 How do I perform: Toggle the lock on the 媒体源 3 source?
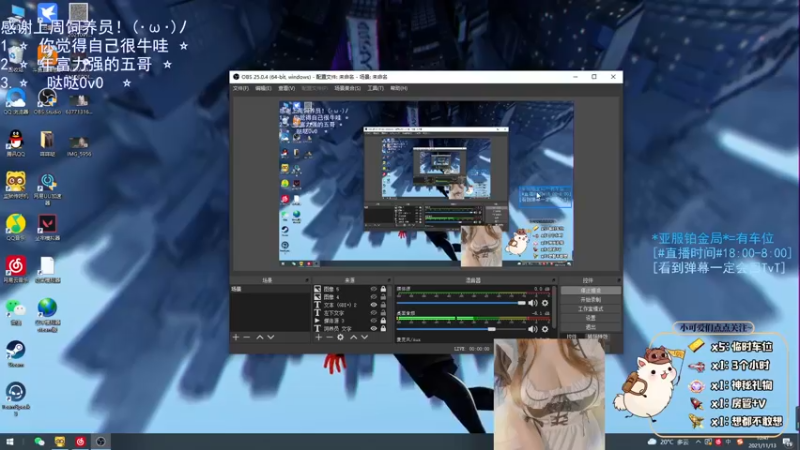383,321
